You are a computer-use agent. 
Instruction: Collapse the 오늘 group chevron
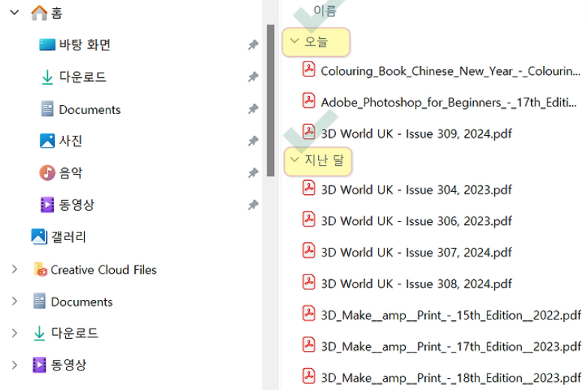[x=295, y=40]
